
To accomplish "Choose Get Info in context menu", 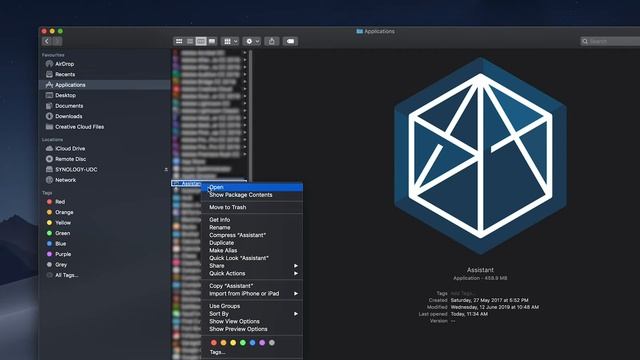I will [252, 220].
